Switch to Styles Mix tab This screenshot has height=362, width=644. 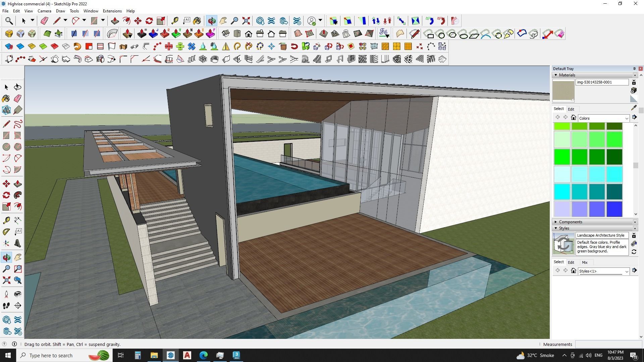pyautogui.click(x=585, y=262)
